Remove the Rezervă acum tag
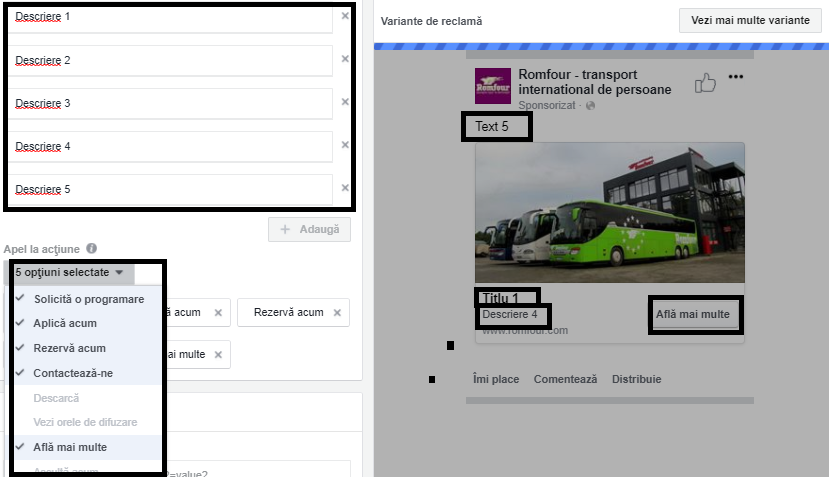Screen dimensions: 829x477 pyautogui.click(x=336, y=313)
